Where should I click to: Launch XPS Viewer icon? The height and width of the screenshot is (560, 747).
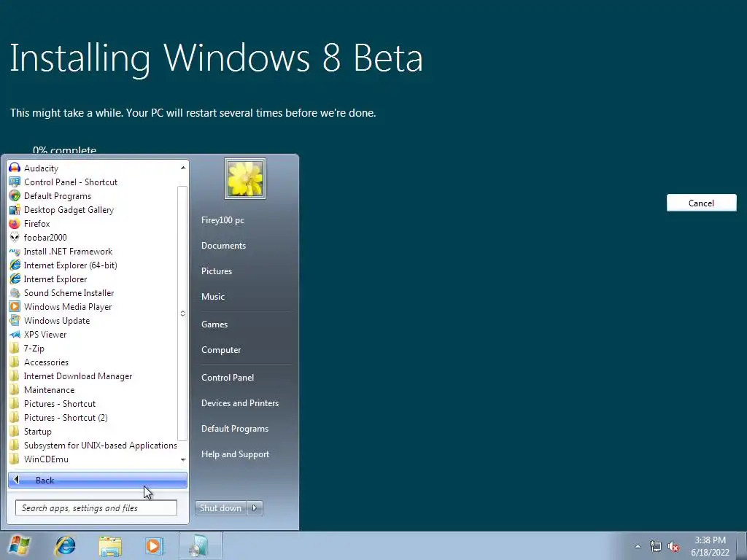pos(15,334)
